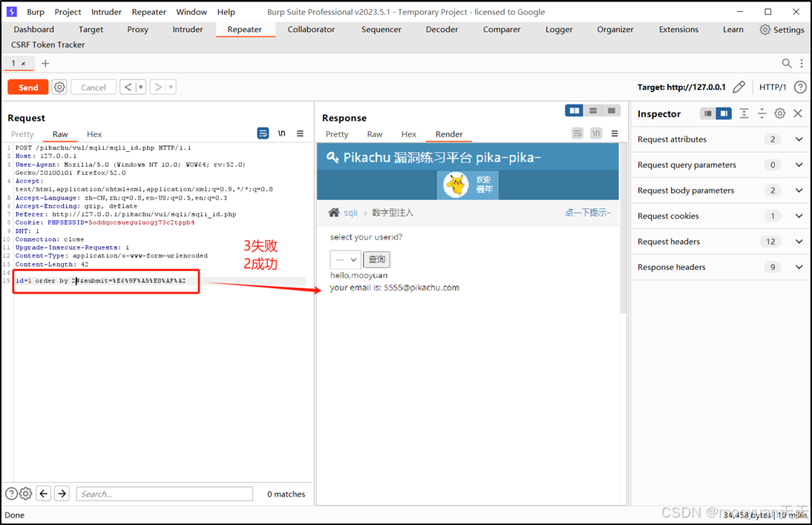Switch to the Proxy tool tab
Image resolution: width=812 pixels, height=525 pixels.
[138, 30]
